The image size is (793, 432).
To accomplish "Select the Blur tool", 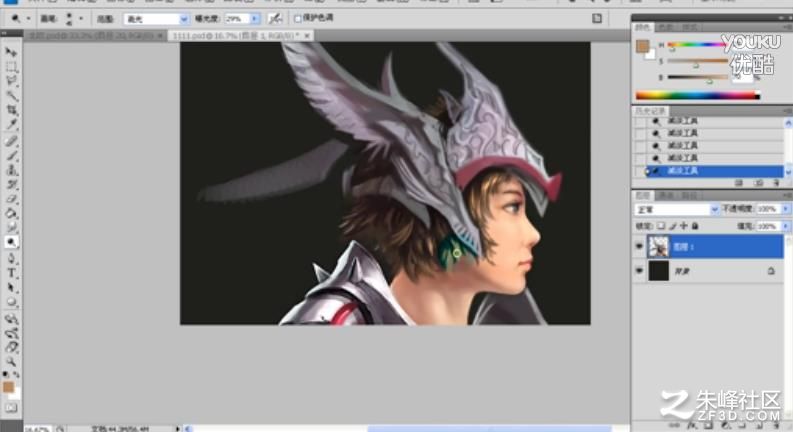I will 11,227.
